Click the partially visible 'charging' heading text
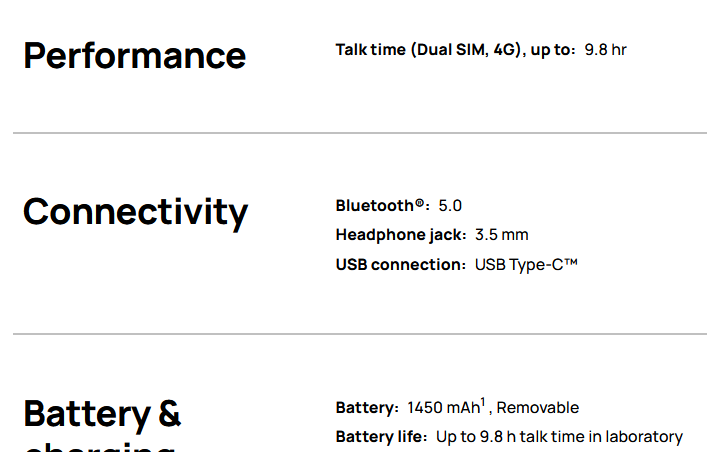Image resolution: width=707 pixels, height=452 pixels. (100, 446)
